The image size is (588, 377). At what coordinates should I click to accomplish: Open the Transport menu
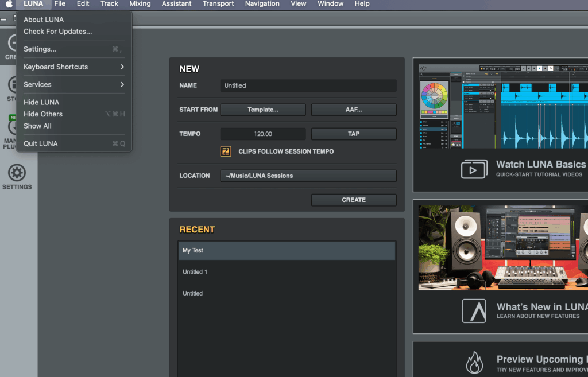218,4
